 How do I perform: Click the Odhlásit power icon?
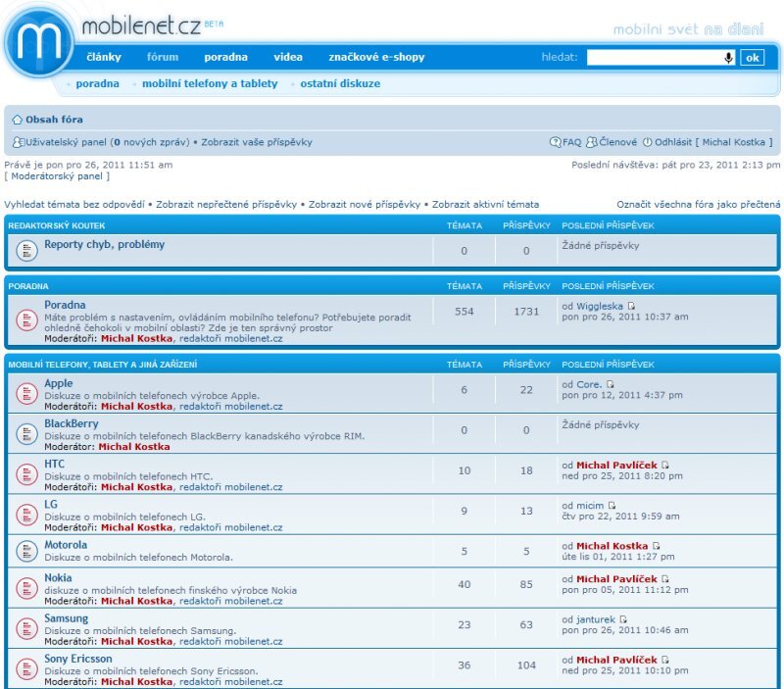647,142
